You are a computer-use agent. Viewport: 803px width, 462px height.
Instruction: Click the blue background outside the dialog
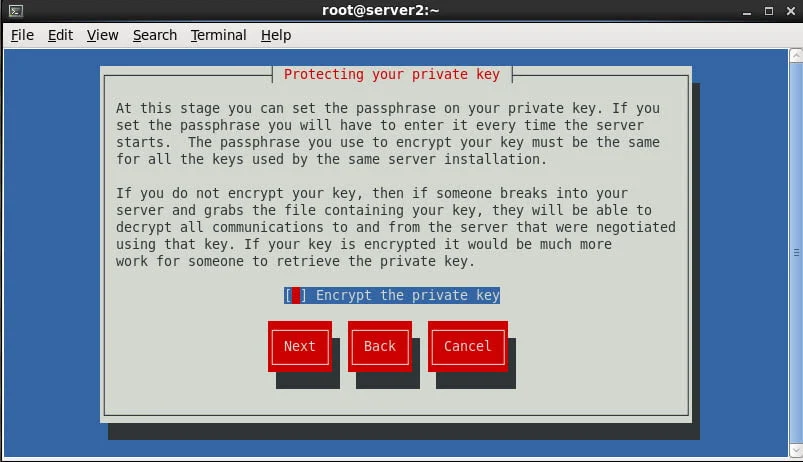coord(50,250)
